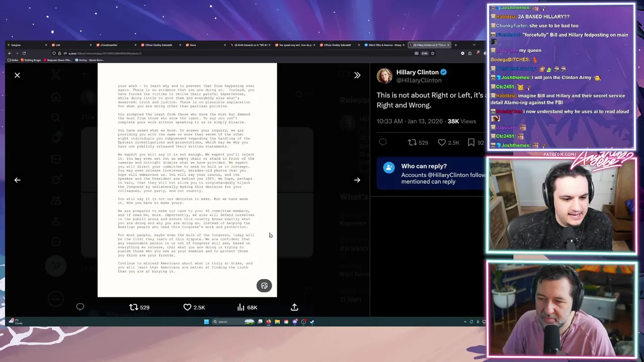Open the @HillaryClinton handle link

pyautogui.click(x=419, y=80)
